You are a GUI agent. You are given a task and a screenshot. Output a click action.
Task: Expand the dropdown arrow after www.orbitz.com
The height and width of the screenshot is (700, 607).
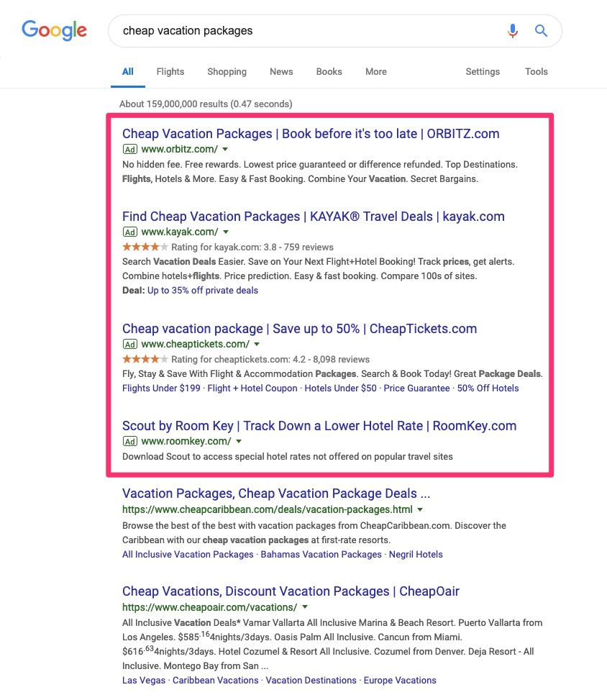click(x=225, y=149)
